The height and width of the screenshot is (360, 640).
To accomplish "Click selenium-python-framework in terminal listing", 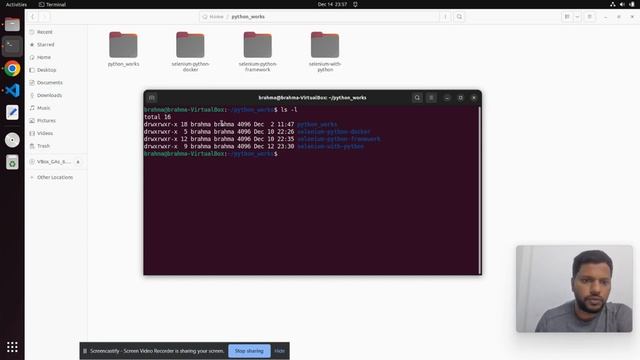I will [x=339, y=139].
